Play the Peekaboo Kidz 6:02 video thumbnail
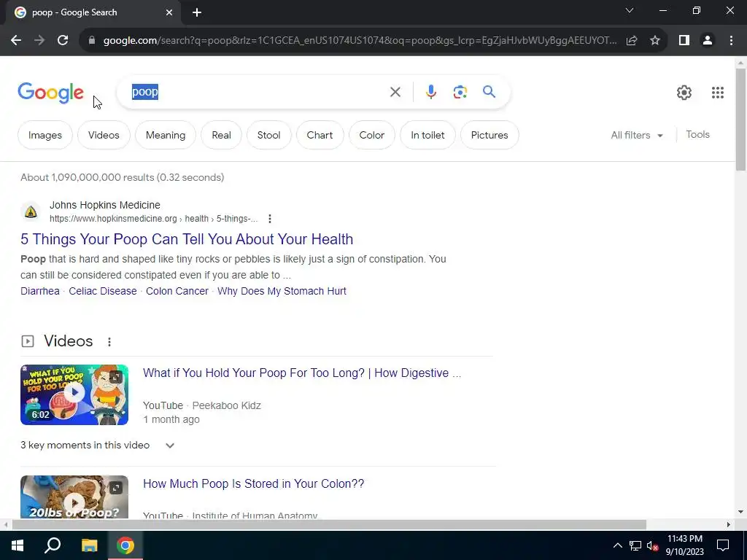This screenshot has height=560, width=747. coord(74,394)
